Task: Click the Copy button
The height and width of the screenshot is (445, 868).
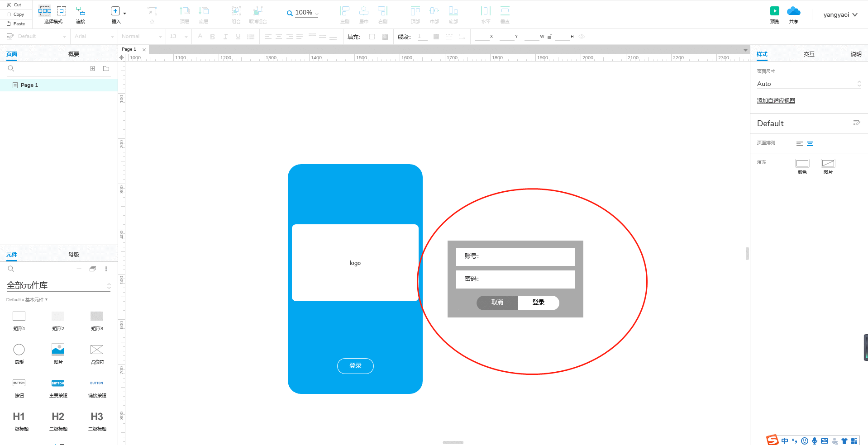Action: click(15, 14)
